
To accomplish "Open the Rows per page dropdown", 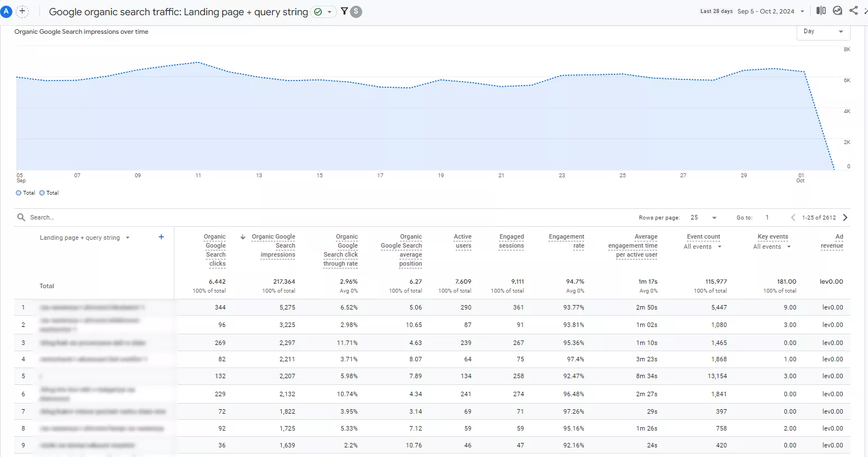I will coord(703,218).
